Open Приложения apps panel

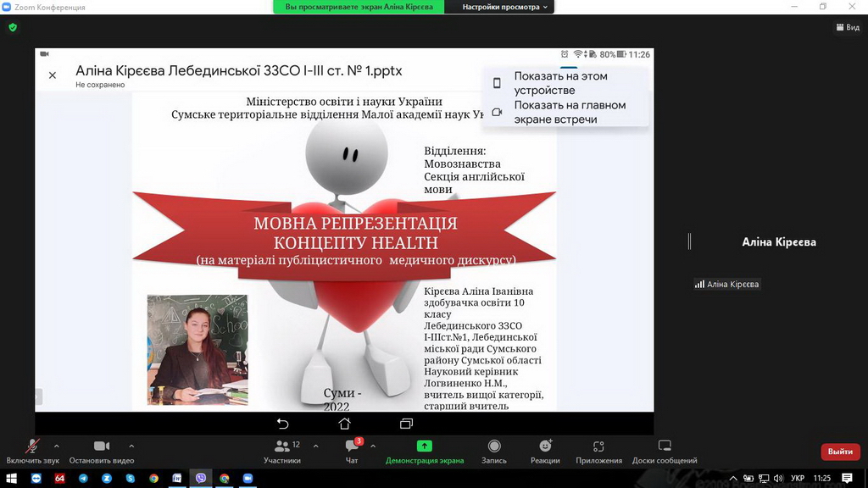coord(598,451)
